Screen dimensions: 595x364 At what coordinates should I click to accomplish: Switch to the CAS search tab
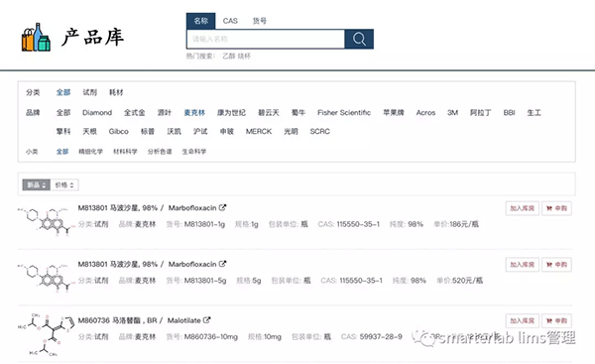point(230,21)
